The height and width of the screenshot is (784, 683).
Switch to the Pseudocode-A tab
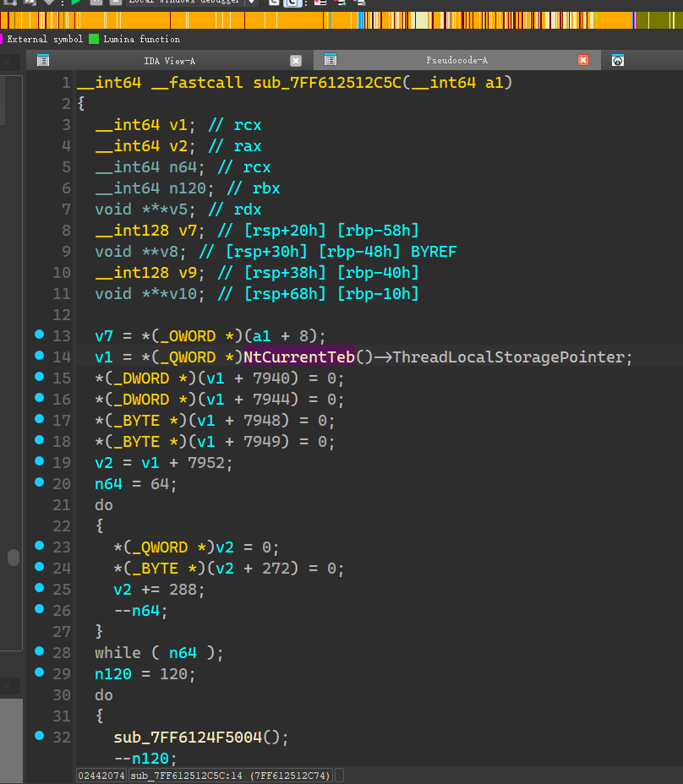point(456,61)
